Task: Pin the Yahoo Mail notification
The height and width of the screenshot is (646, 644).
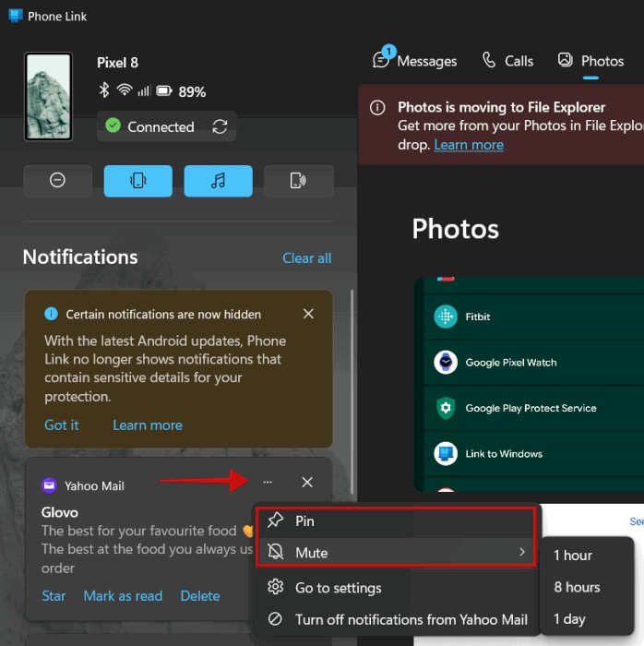Action: click(304, 521)
